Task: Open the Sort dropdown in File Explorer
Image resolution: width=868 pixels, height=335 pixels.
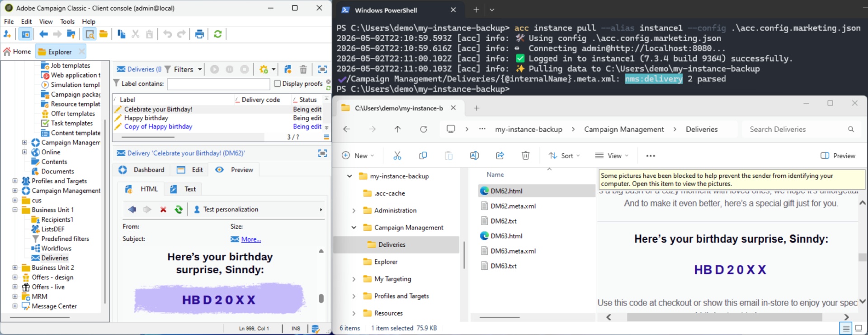Action: pyautogui.click(x=564, y=156)
